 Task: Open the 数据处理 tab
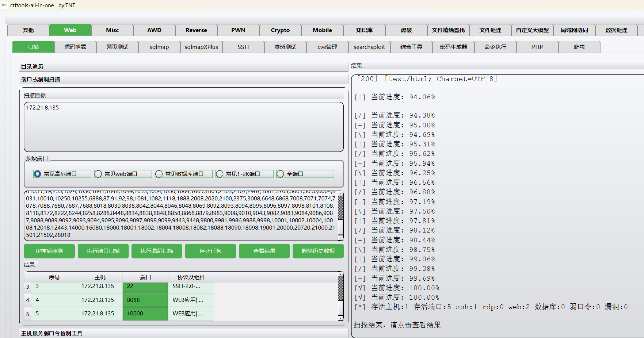[616, 30]
